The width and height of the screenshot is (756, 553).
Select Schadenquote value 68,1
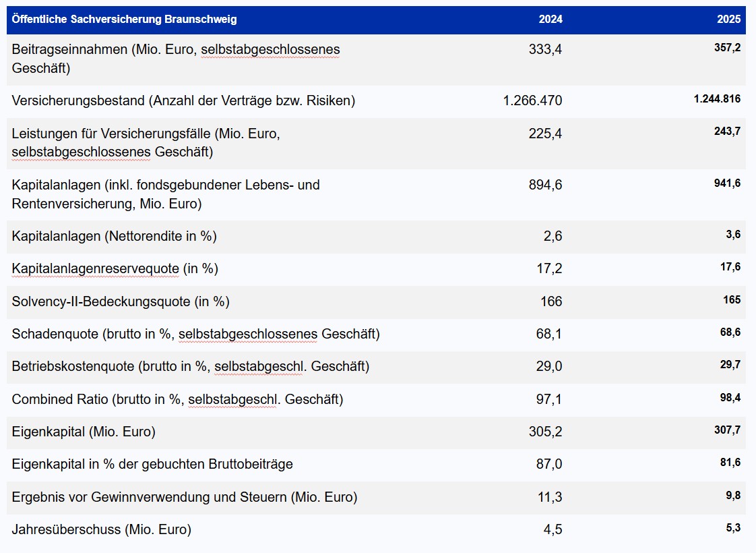549,334
